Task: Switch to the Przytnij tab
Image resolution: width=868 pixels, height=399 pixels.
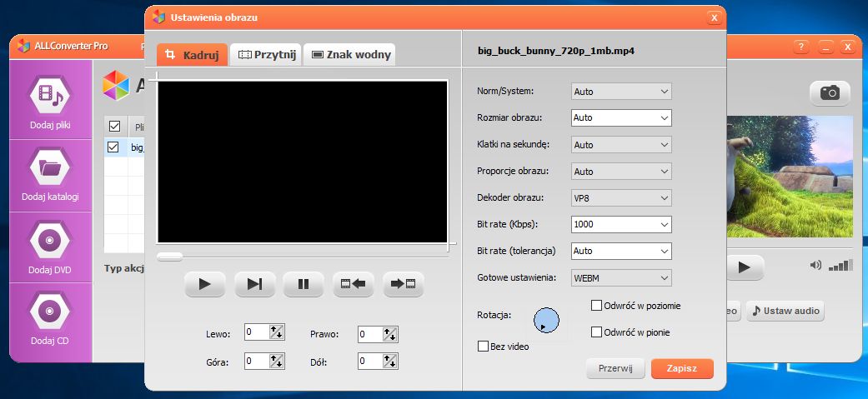Action: pyautogui.click(x=266, y=55)
